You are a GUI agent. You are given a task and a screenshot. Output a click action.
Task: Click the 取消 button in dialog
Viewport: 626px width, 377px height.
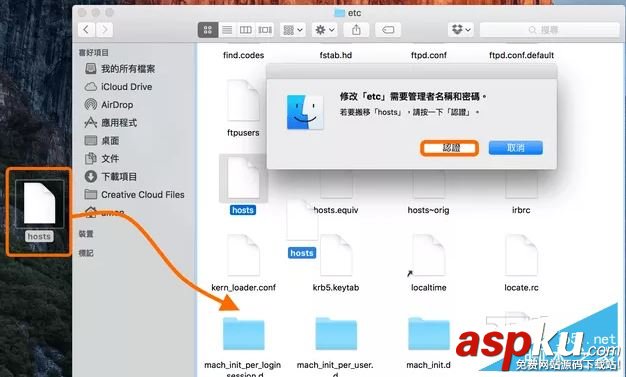pyautogui.click(x=515, y=148)
